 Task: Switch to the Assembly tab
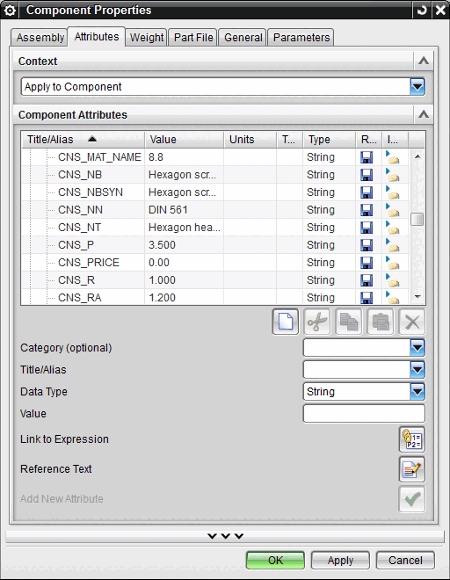click(40, 37)
